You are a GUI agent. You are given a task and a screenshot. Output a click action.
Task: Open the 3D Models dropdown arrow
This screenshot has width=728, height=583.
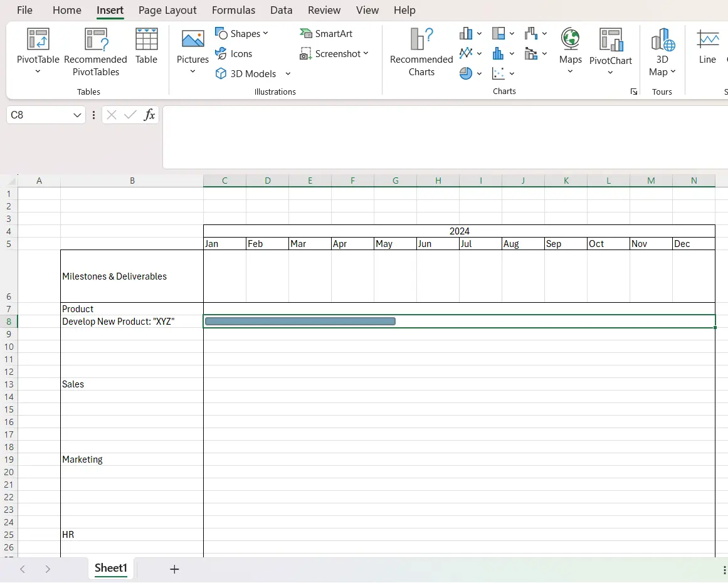pyautogui.click(x=288, y=74)
